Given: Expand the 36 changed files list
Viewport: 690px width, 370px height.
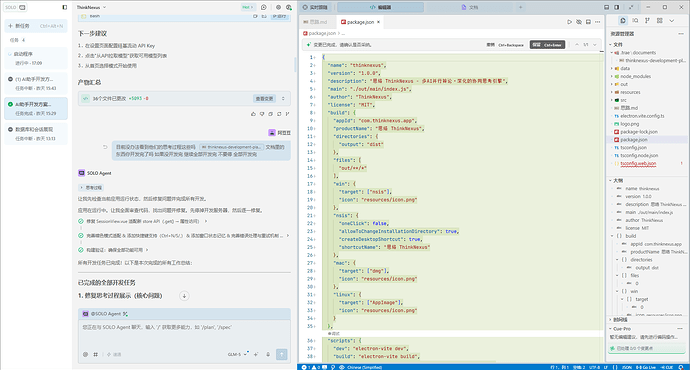Looking at the screenshot, I should (x=283, y=99).
